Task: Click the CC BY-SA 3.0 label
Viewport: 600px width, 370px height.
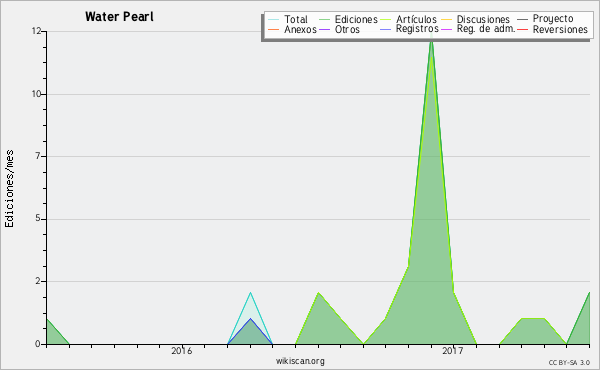Action: pyautogui.click(x=569, y=362)
